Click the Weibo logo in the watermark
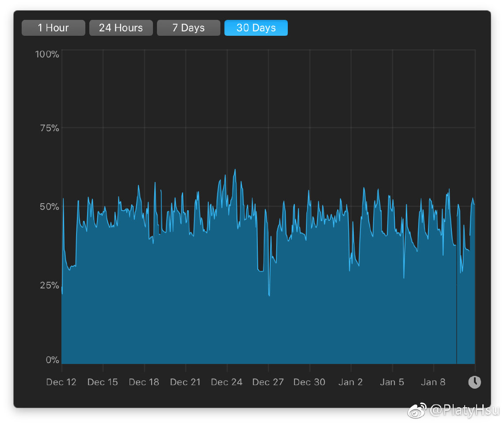 (417, 411)
